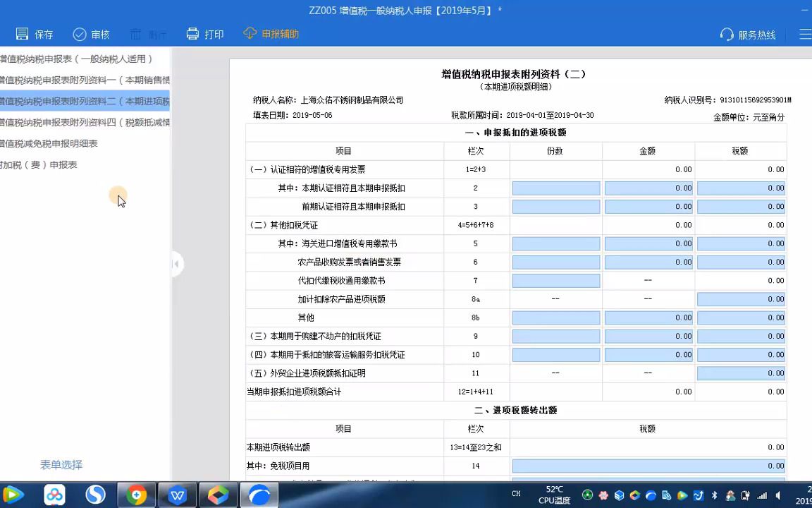Click the 税额 field for 加计扣除农产品进项税额

(740, 298)
